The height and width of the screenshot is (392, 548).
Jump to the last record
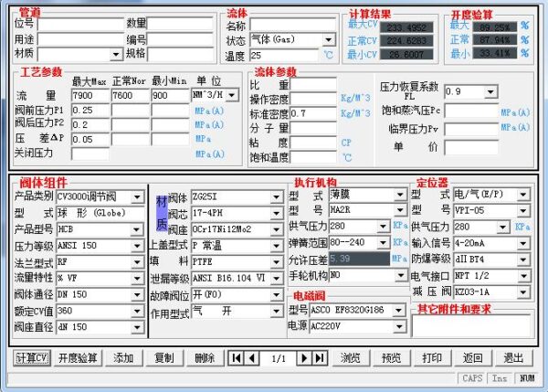tap(320, 358)
